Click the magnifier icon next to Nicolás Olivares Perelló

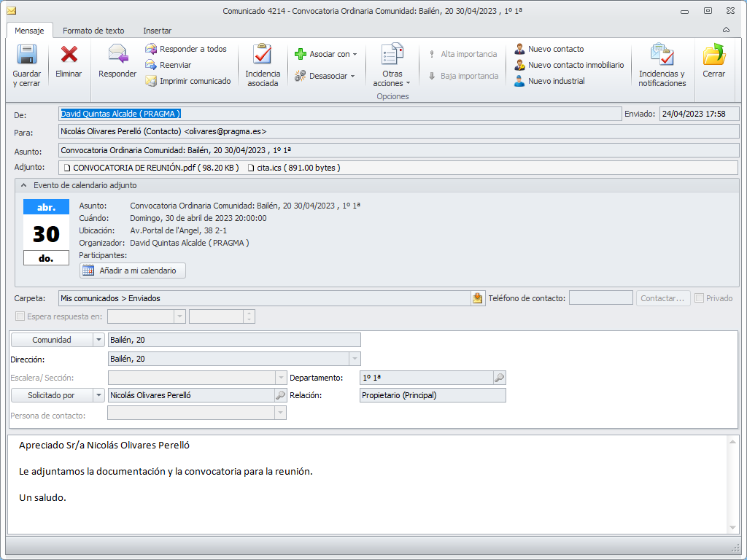[281, 395]
